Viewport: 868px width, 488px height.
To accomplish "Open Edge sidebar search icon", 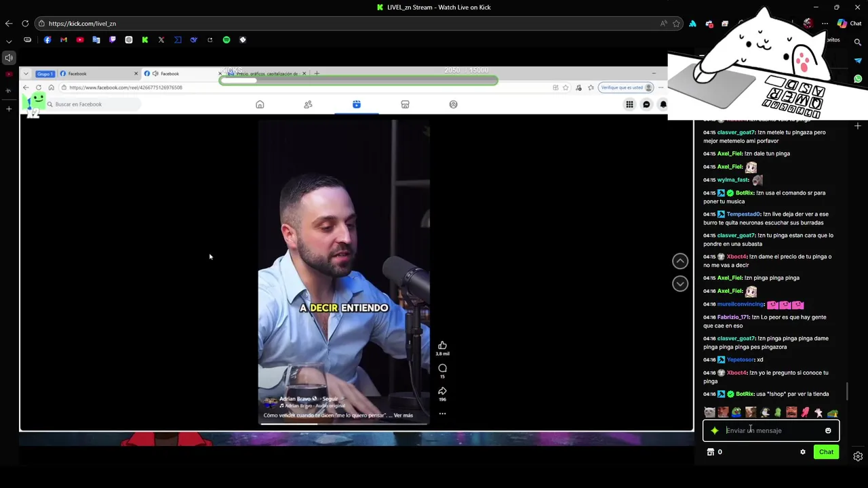I will click(x=858, y=42).
